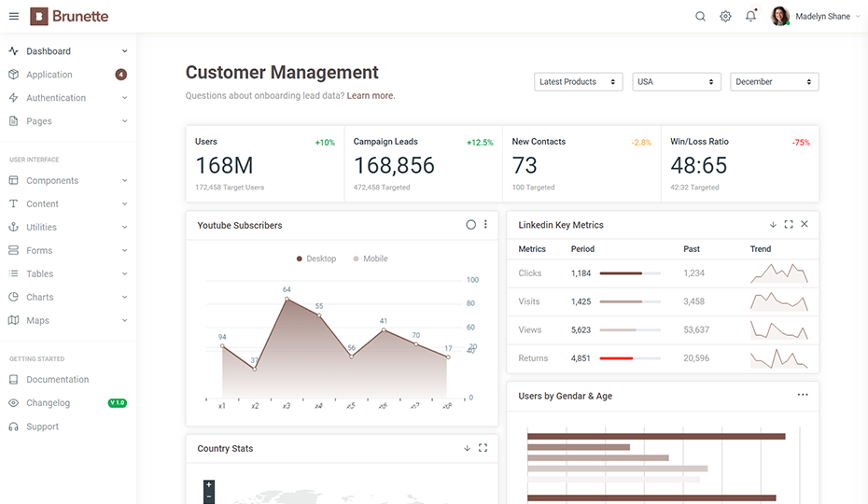Viewport: 868px width, 504px height.
Task: Click the Brunette logo
Action: click(x=69, y=17)
